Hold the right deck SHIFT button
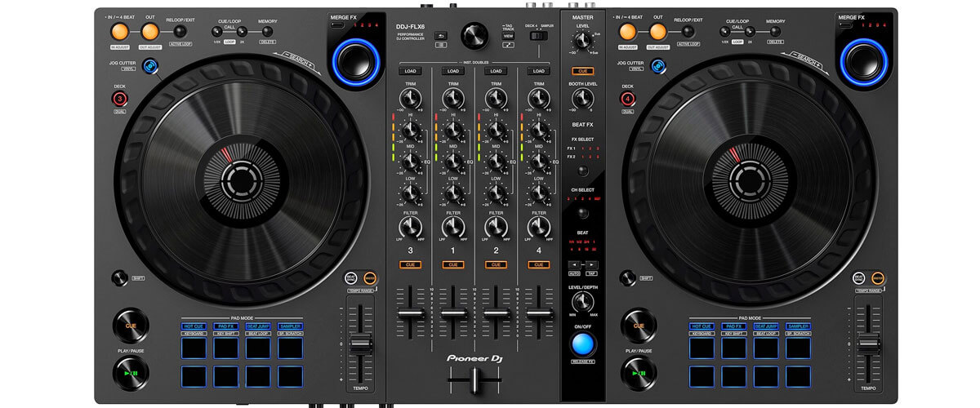This screenshot has width=980, height=408. click(627, 277)
